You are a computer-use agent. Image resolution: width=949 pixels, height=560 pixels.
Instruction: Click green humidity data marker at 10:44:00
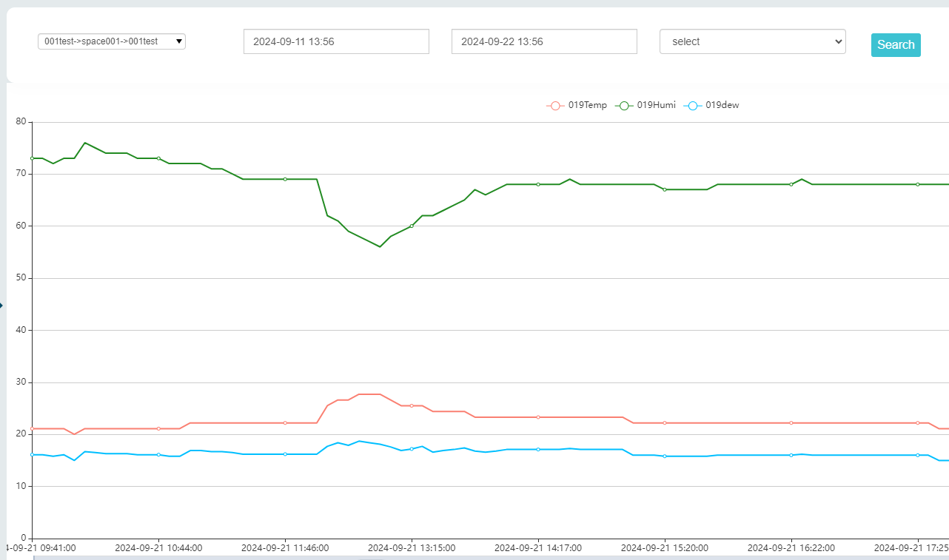pyautogui.click(x=158, y=158)
